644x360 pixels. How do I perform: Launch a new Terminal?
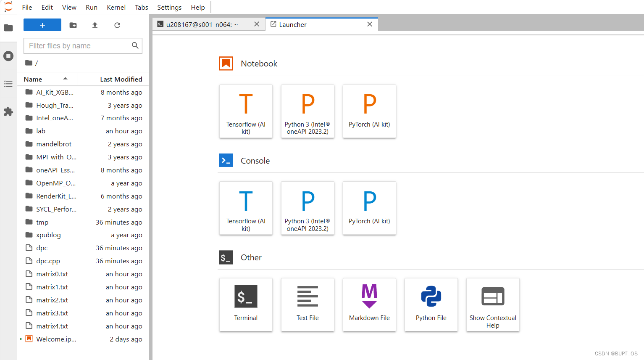tap(246, 305)
